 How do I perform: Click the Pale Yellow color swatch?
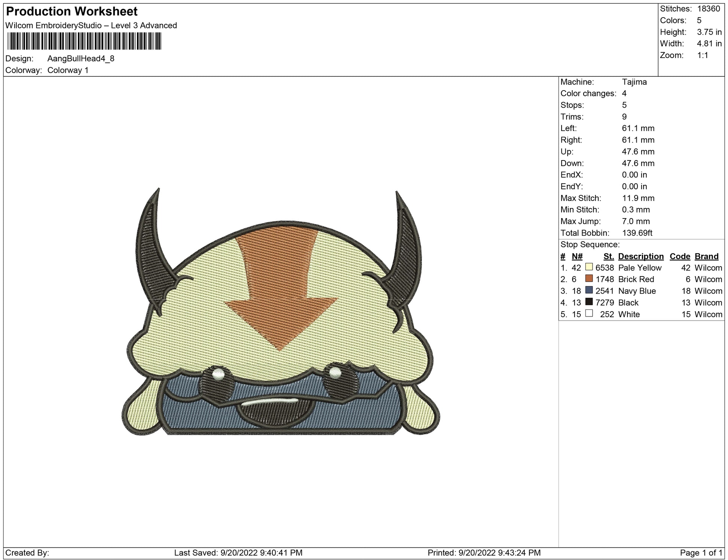[x=589, y=267]
